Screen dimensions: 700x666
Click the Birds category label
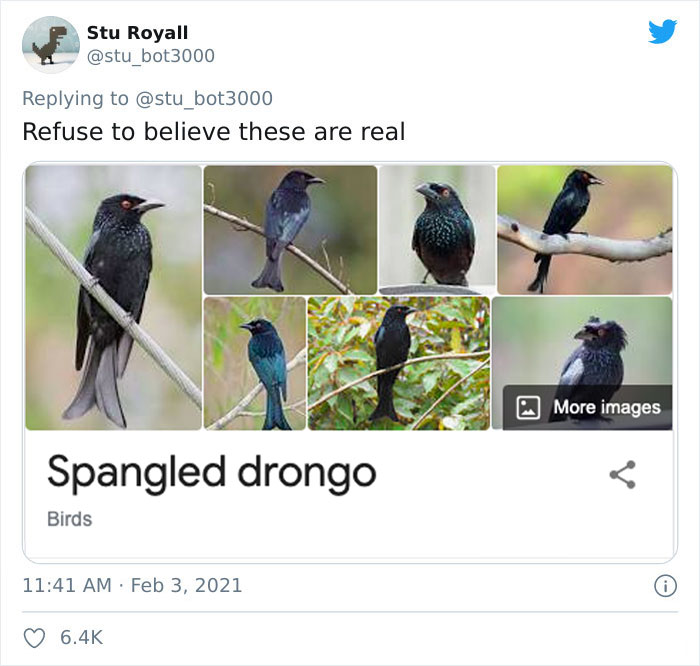tap(69, 519)
